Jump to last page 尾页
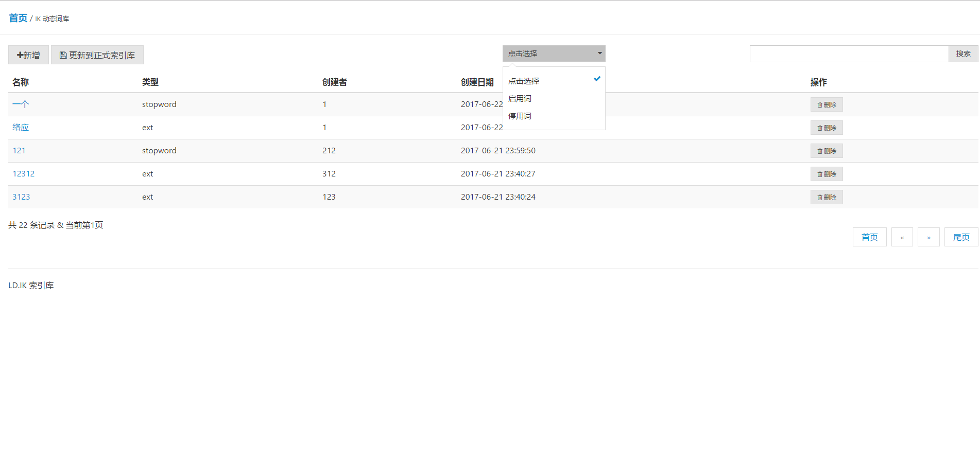The image size is (980, 462). point(961,237)
